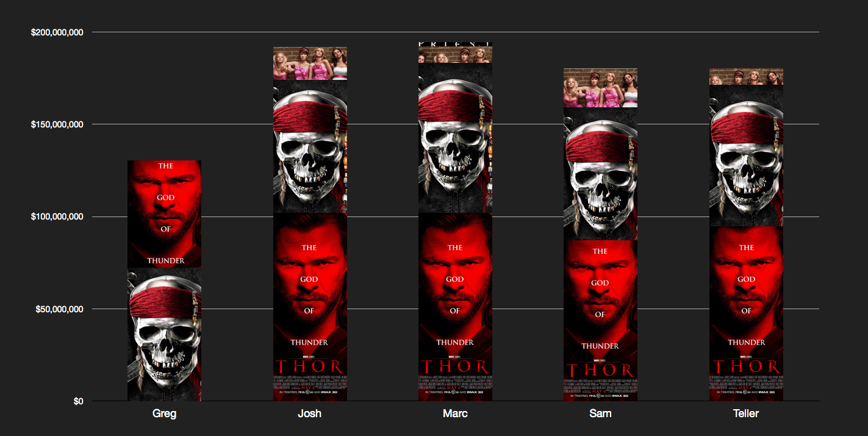The image size is (868, 436).
Task: Click the $100,000,000 axis label
Action: pos(57,216)
